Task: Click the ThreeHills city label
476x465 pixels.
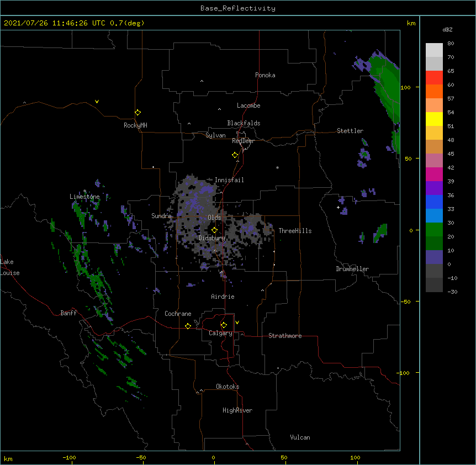Action: pos(295,231)
